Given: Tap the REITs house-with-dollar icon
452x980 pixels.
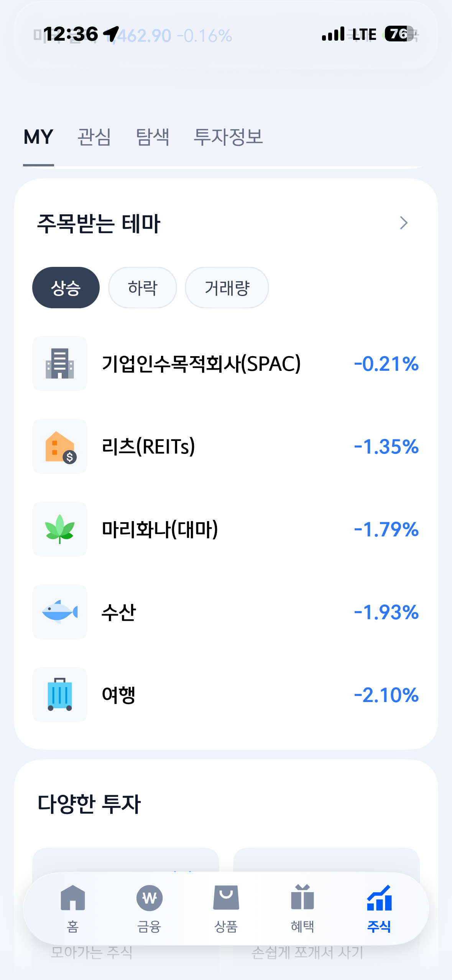Looking at the screenshot, I should tap(60, 446).
